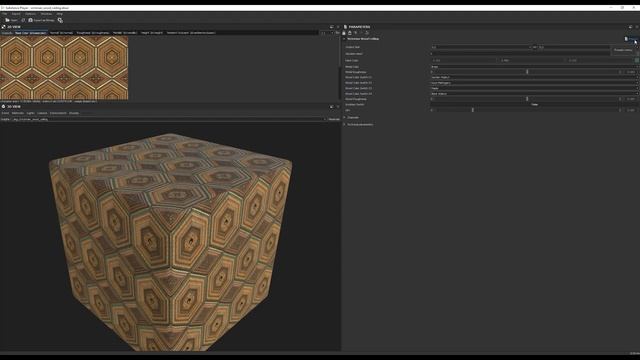Viewport: 640px width, 360px height.
Task: Click the Presets button in the Parameters panel
Action: [x=631, y=39]
